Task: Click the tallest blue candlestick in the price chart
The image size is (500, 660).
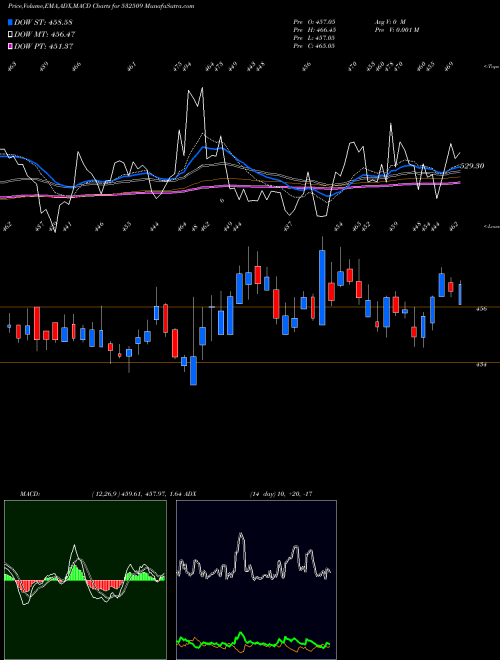Action: (x=322, y=287)
